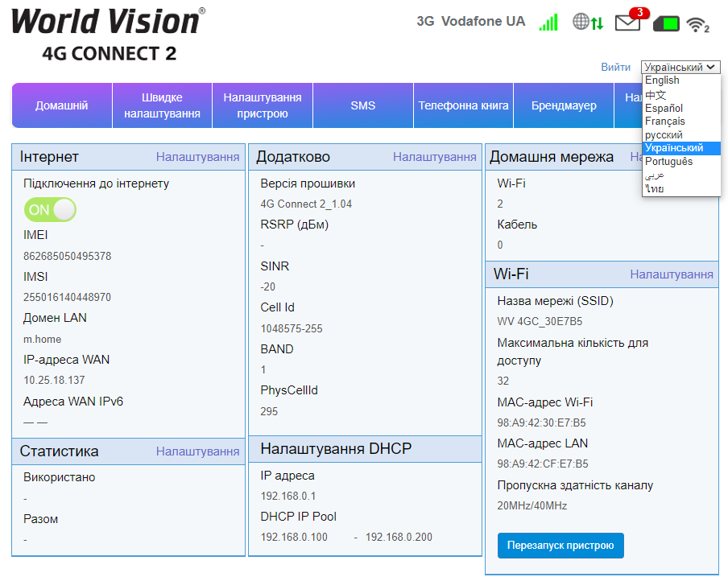The width and height of the screenshot is (728, 577).
Task: Click the Wi-Fi connected clients icon
Action: (697, 25)
